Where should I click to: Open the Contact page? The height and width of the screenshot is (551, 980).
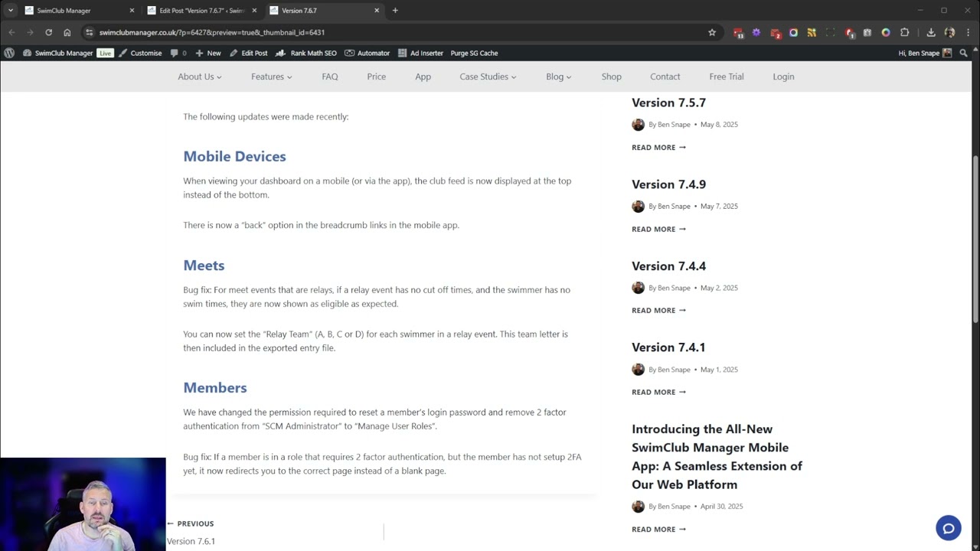665,77
